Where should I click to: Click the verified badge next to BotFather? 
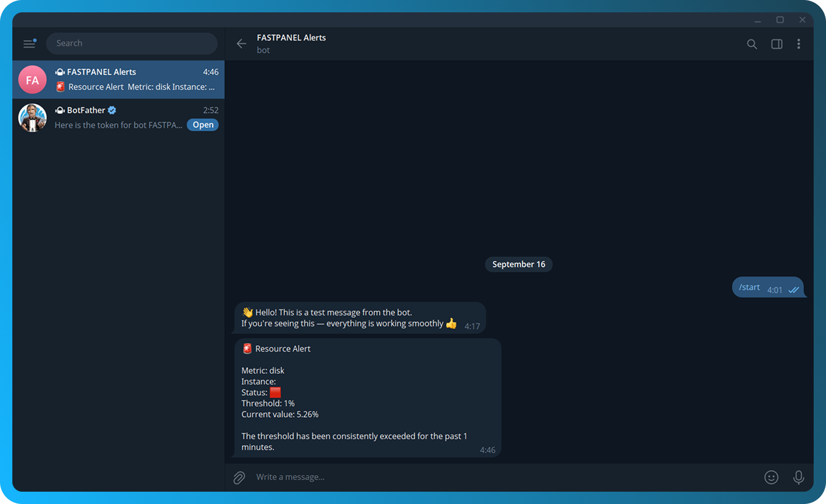(x=111, y=110)
